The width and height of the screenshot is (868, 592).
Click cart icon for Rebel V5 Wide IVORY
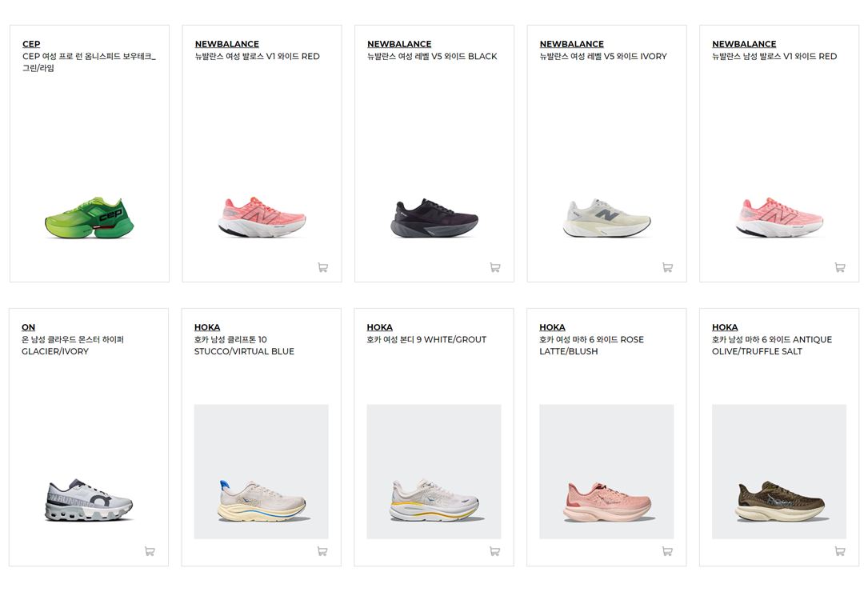668,267
